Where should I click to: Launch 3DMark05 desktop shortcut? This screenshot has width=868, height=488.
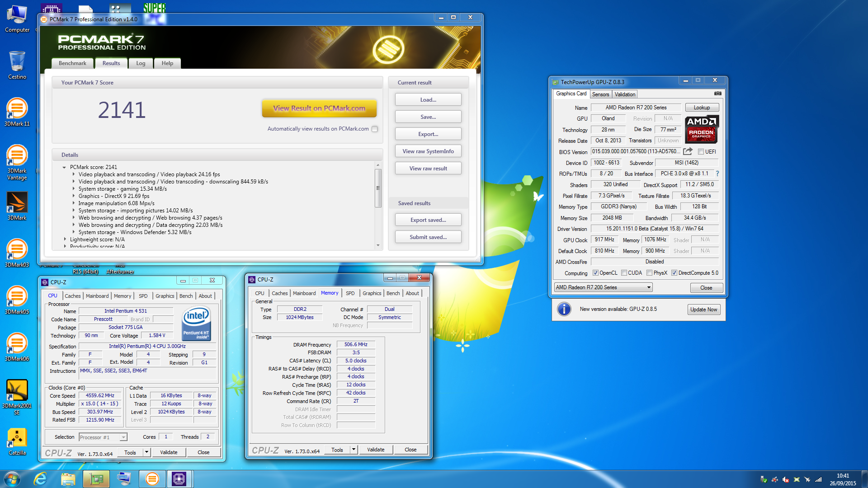pyautogui.click(x=17, y=300)
